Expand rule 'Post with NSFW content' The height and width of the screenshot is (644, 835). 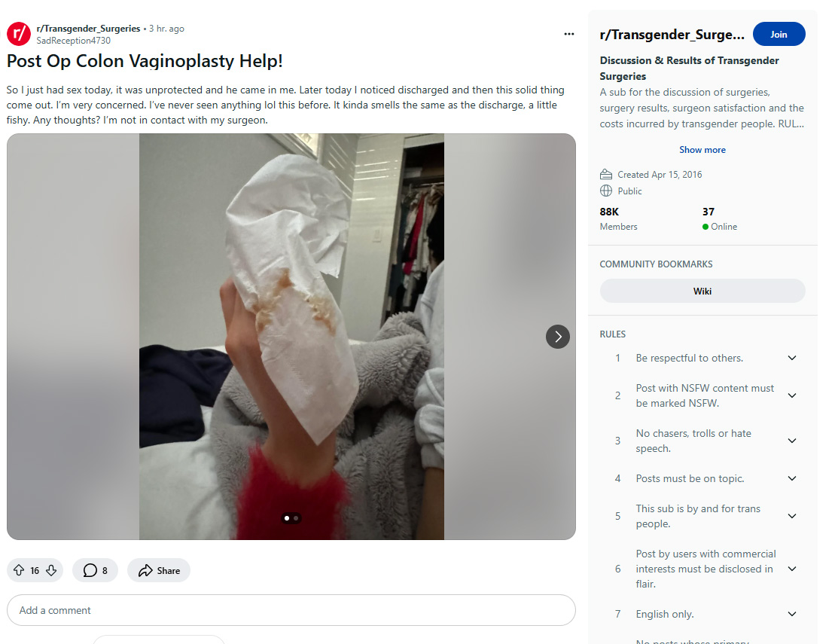pos(792,395)
